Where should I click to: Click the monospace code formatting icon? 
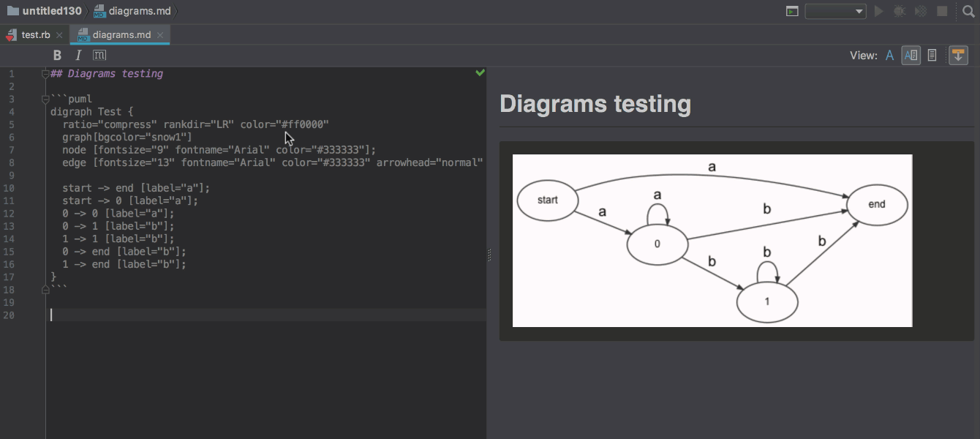pyautogui.click(x=99, y=56)
